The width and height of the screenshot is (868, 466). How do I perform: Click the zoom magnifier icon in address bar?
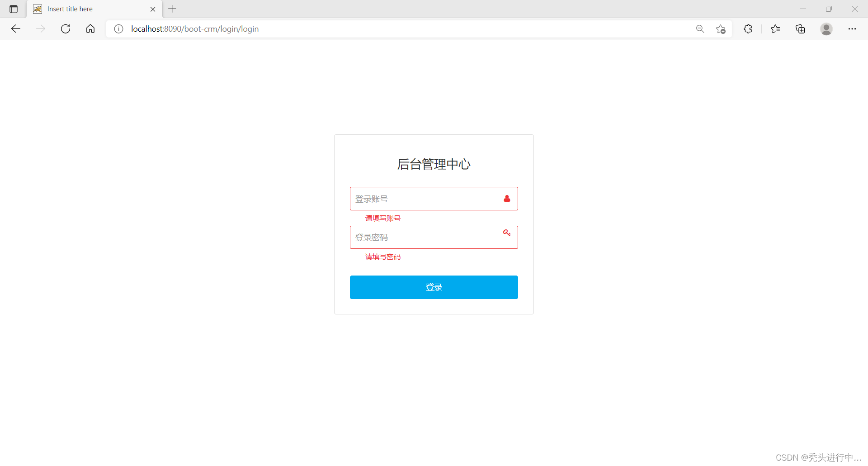coord(700,29)
